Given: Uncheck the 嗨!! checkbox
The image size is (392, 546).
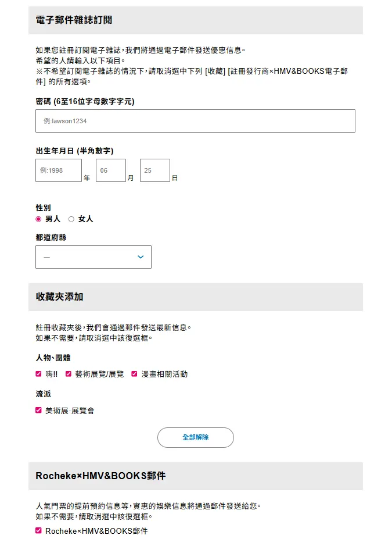Looking at the screenshot, I should coord(38,374).
